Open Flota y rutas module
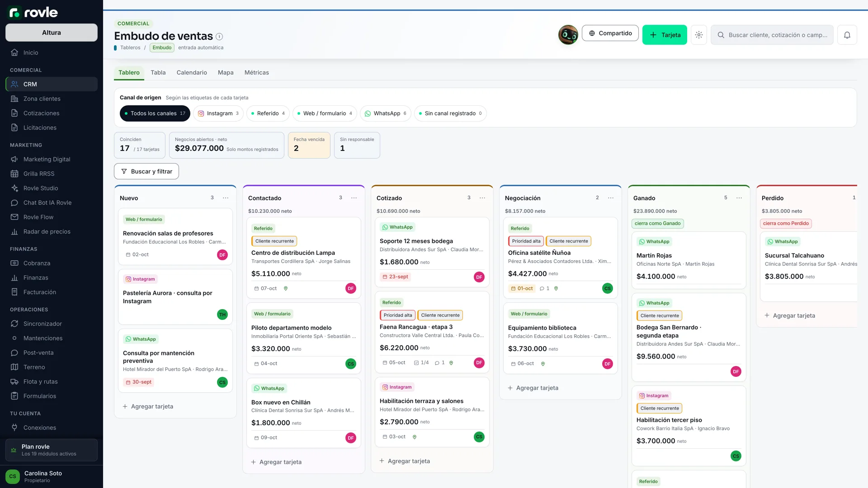 [x=52, y=381]
